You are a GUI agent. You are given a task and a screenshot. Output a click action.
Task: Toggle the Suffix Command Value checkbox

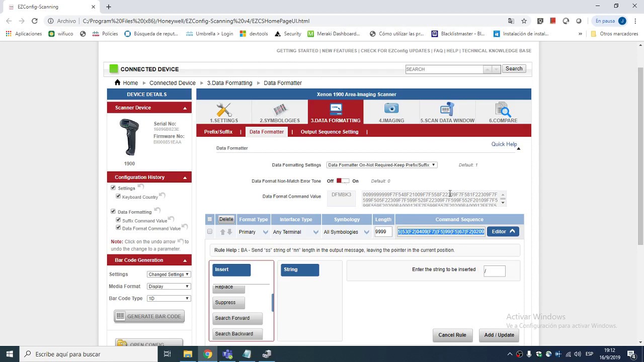click(118, 220)
